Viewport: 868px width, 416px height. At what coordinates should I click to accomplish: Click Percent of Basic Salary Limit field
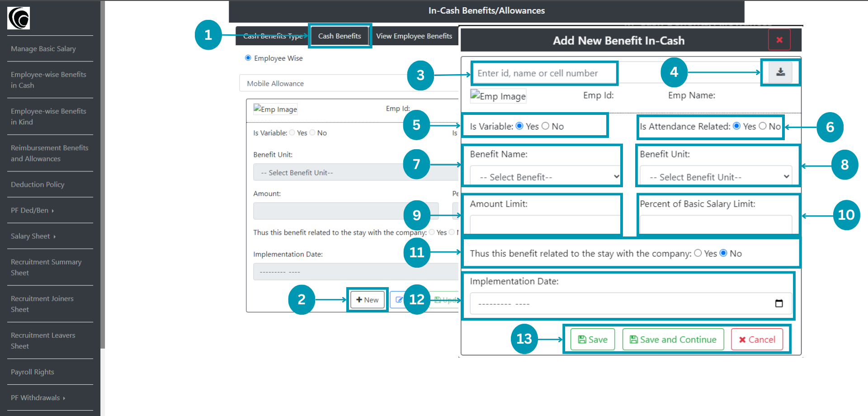coord(716,225)
